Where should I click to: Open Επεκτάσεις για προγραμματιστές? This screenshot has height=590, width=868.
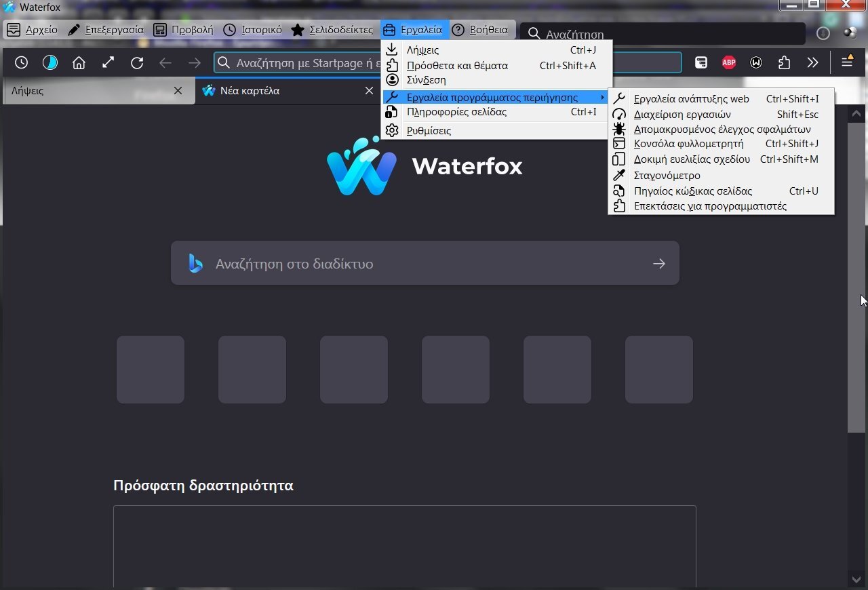click(x=721, y=206)
